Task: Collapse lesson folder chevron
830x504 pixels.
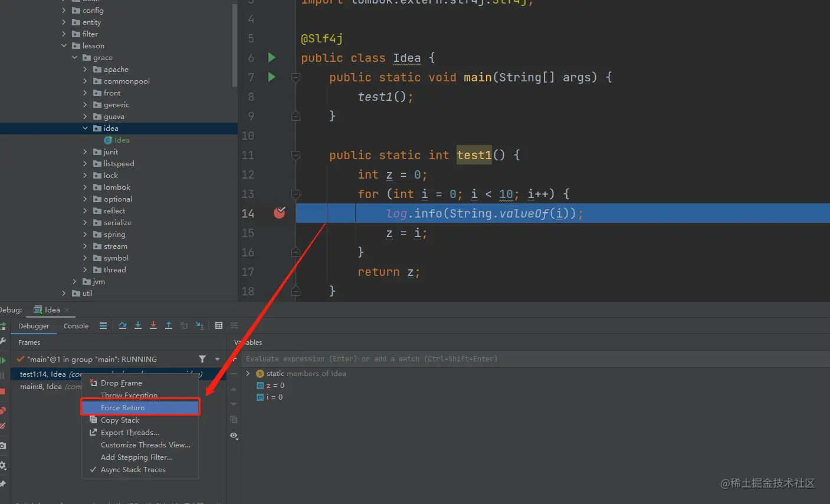Action: [64, 46]
